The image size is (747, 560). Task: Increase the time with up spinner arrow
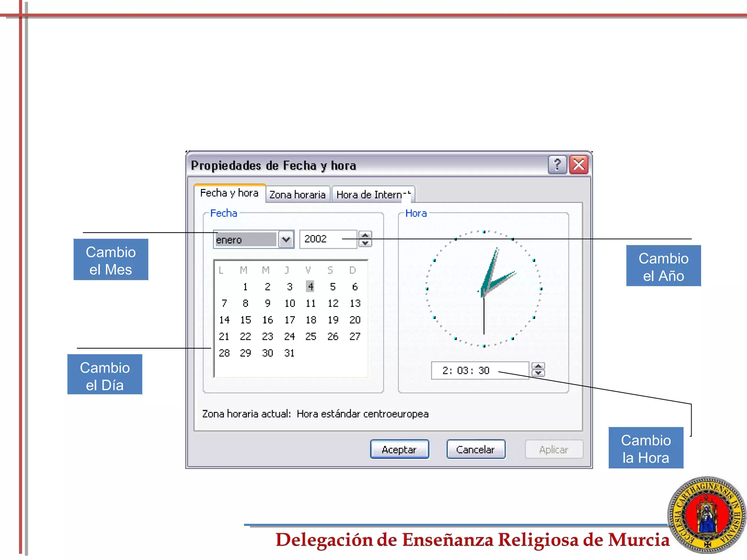[538, 366]
